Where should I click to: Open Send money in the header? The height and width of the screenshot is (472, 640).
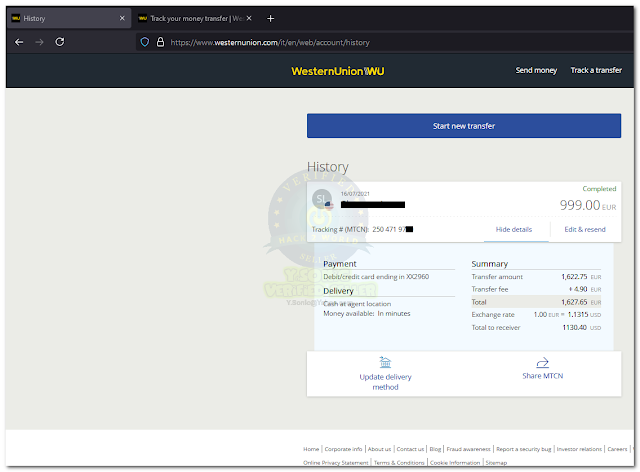tap(536, 70)
